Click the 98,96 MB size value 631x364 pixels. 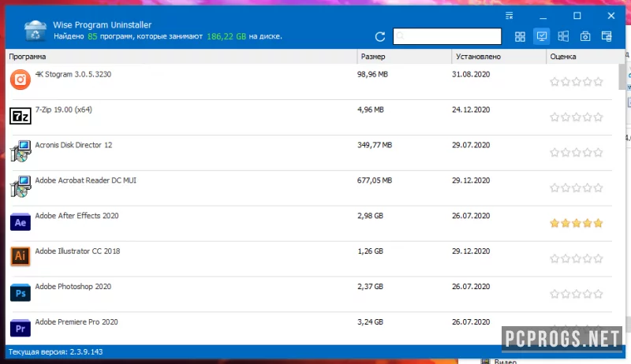[372, 74]
